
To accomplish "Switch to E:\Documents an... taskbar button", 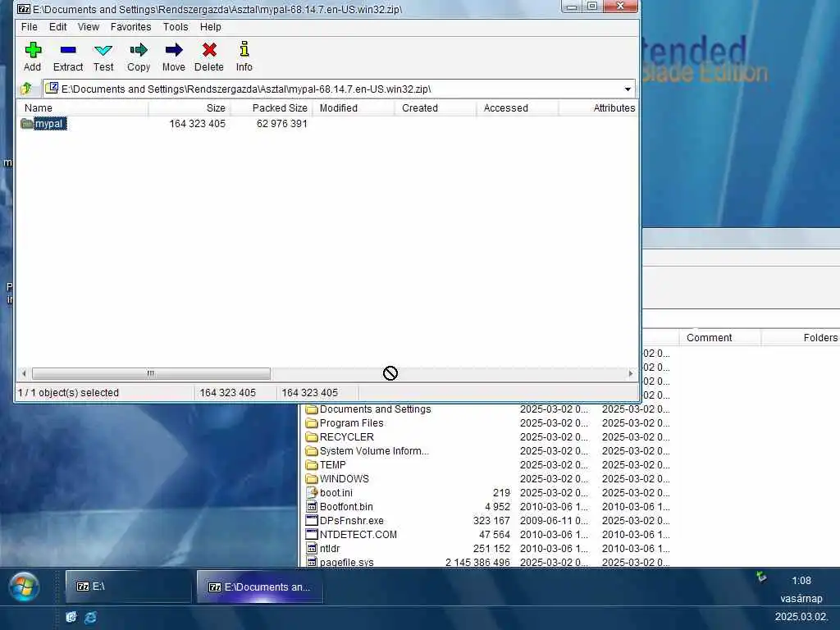I will point(260,587).
